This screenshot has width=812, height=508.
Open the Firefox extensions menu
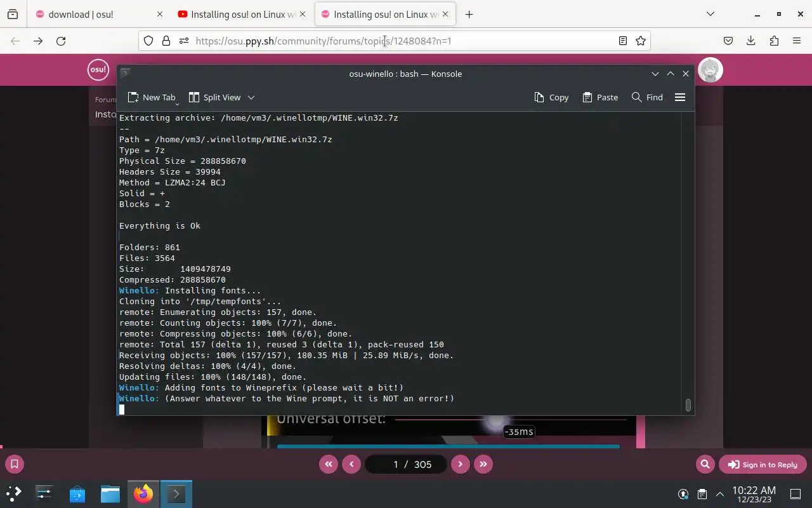click(x=774, y=41)
